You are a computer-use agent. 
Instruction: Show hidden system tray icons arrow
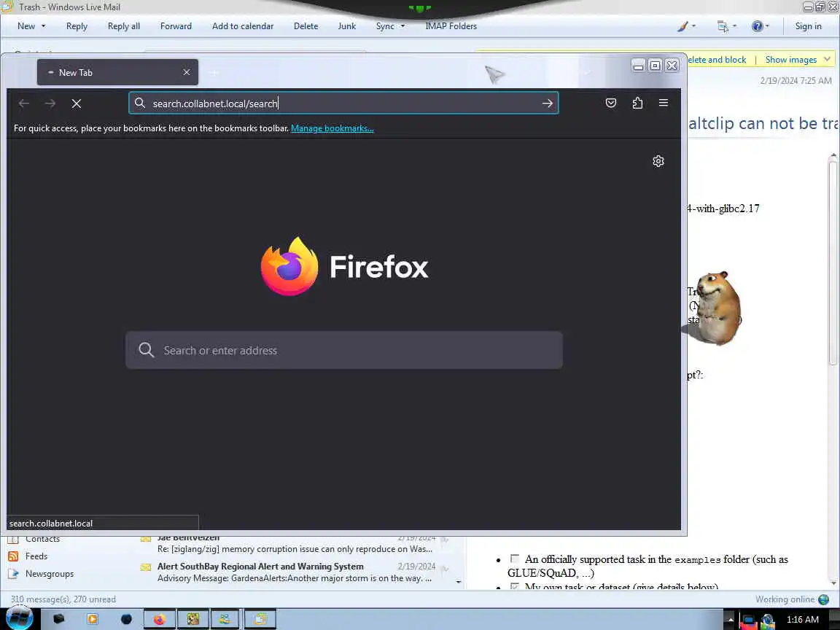point(730,619)
